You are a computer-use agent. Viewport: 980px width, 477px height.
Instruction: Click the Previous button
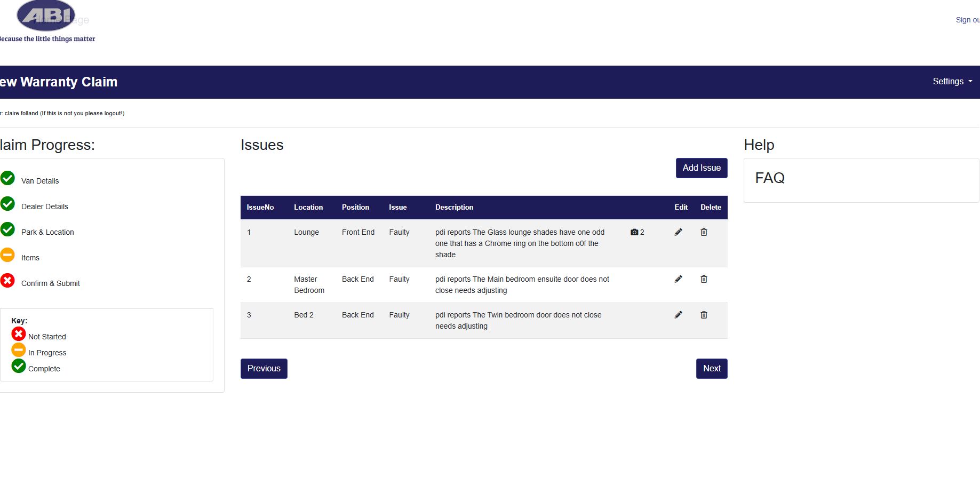(x=264, y=369)
